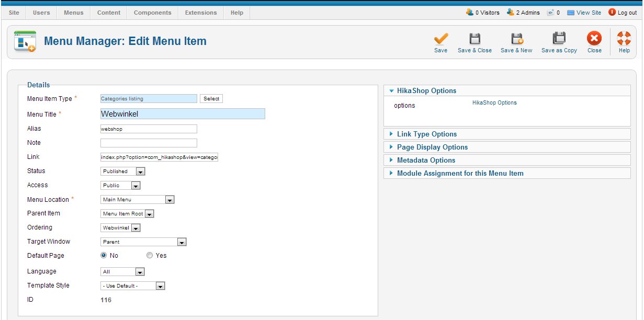
Task: Click the red Close icon
Action: point(594,39)
